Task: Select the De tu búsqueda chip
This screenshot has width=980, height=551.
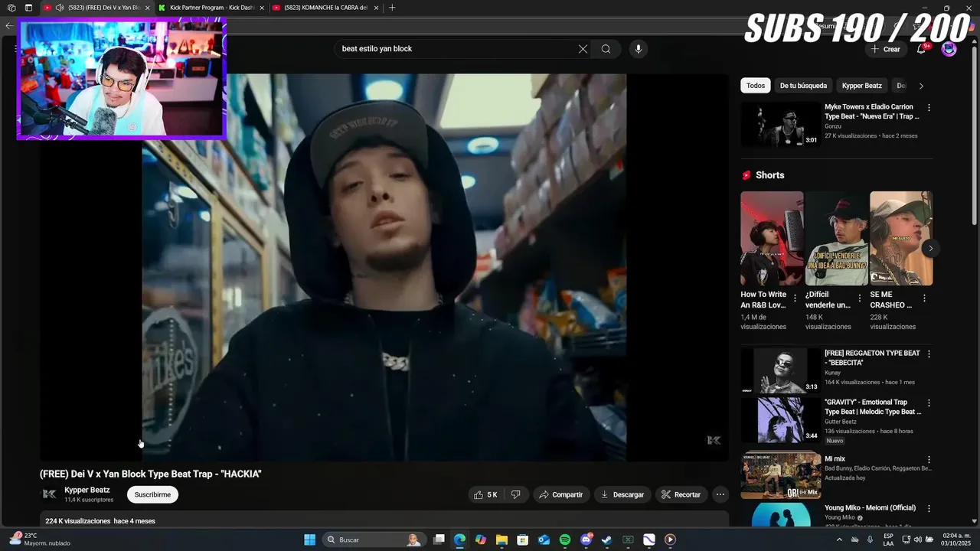Action: click(803, 86)
